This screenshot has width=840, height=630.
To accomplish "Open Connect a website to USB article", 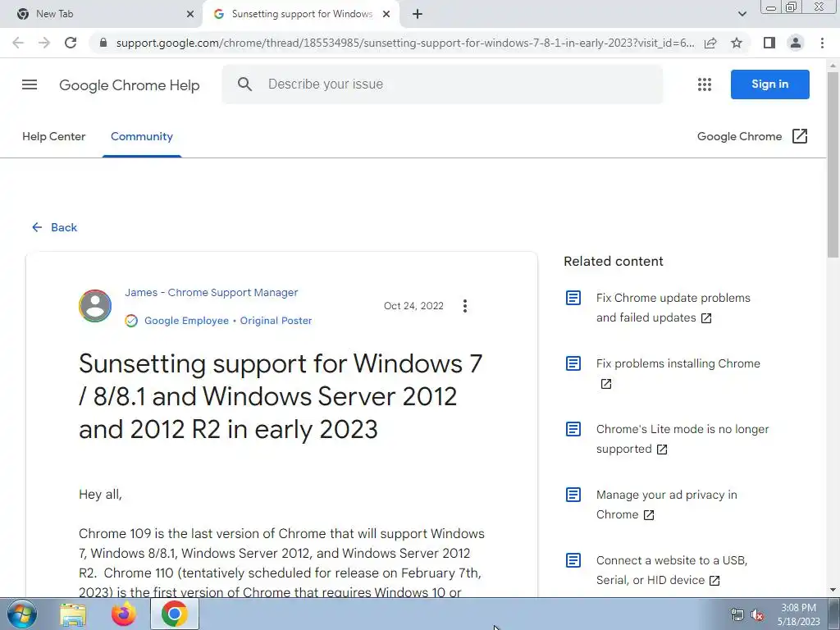I will 672,570.
